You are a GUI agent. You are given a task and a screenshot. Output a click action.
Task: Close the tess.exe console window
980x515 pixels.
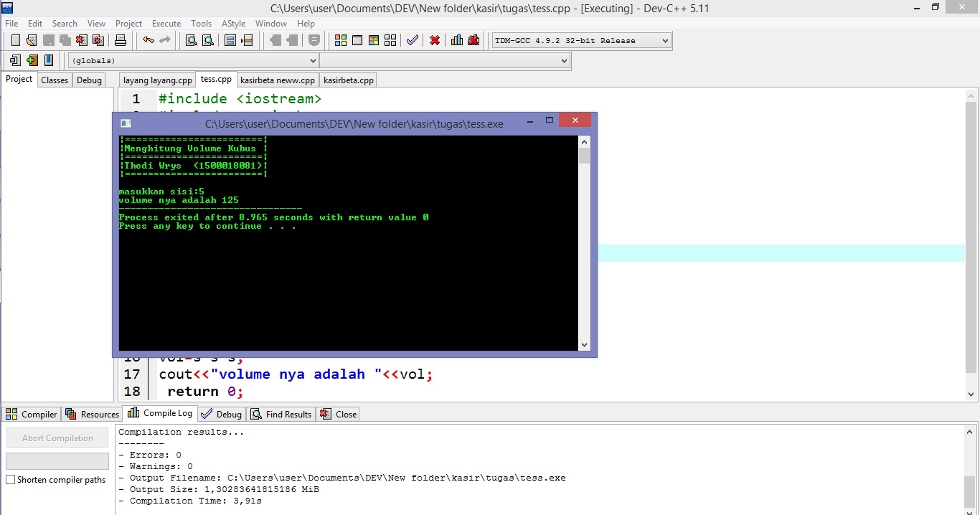pos(575,121)
